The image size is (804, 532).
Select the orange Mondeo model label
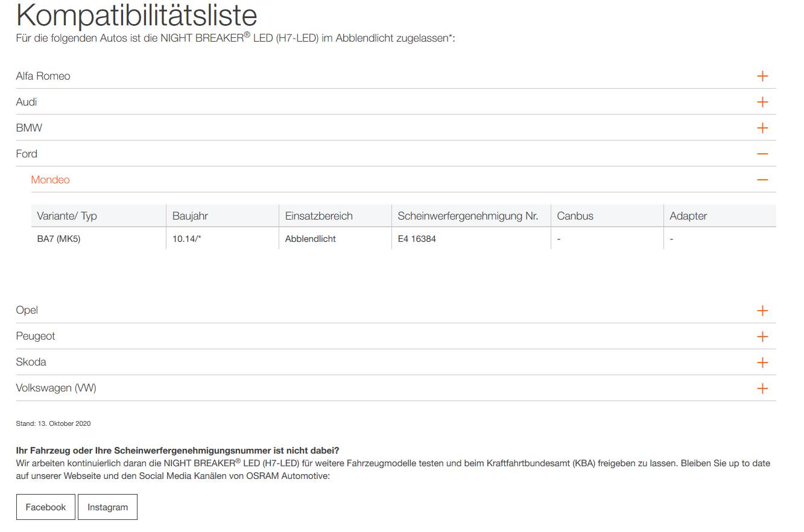tap(50, 180)
